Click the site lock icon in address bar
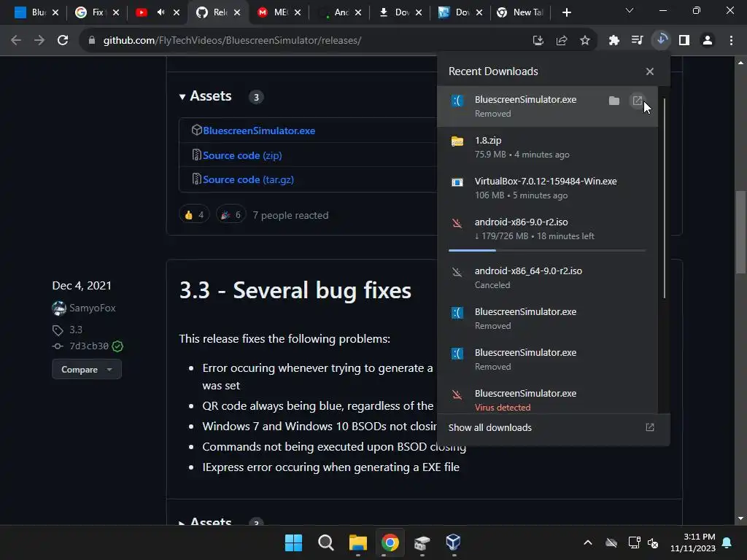This screenshot has width=747, height=560. [x=91, y=41]
